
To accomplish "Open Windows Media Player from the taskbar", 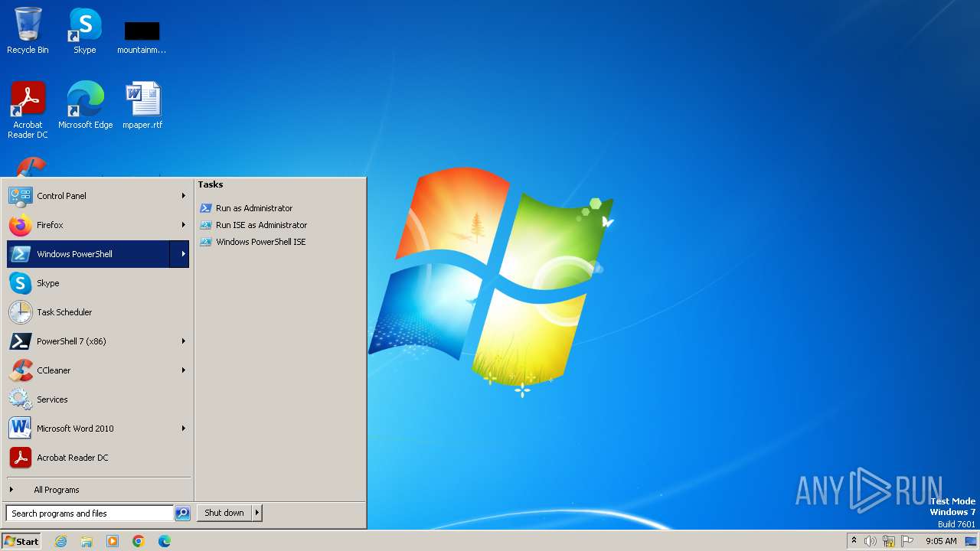I will [113, 541].
